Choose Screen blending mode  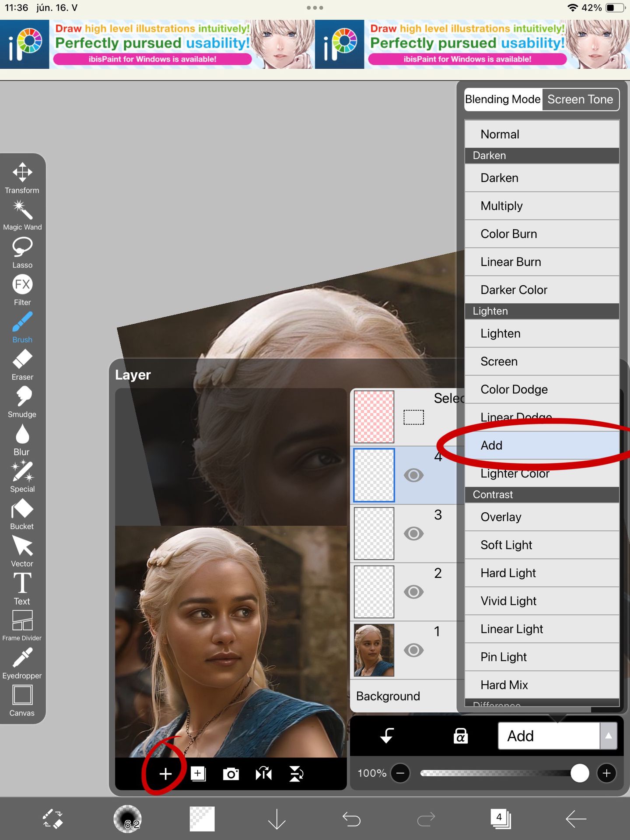click(542, 362)
